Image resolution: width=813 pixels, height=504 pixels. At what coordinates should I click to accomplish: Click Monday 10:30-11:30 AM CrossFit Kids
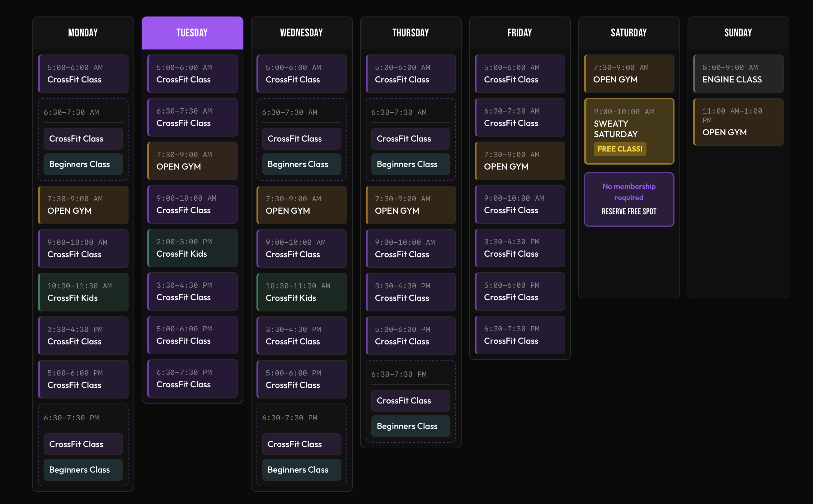tap(83, 292)
